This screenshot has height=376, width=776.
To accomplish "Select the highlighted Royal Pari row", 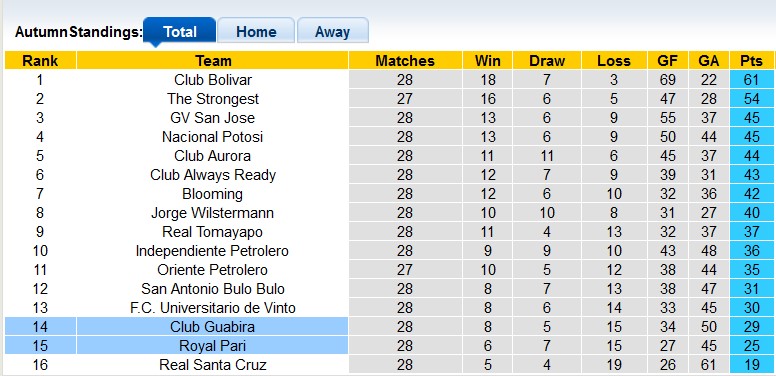I will click(389, 345).
